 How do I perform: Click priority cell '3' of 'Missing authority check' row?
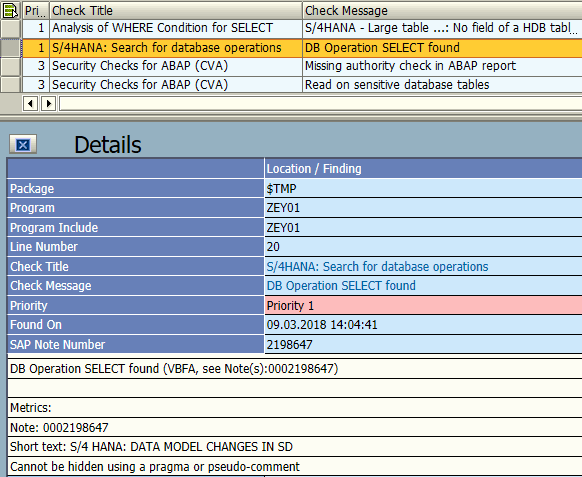coord(36,66)
